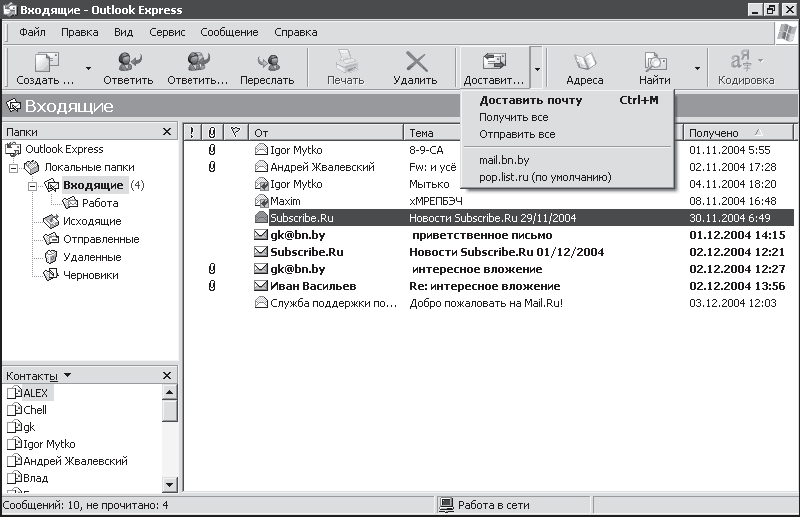Open the Справка menu
The height and width of the screenshot is (517, 800).
[295, 32]
